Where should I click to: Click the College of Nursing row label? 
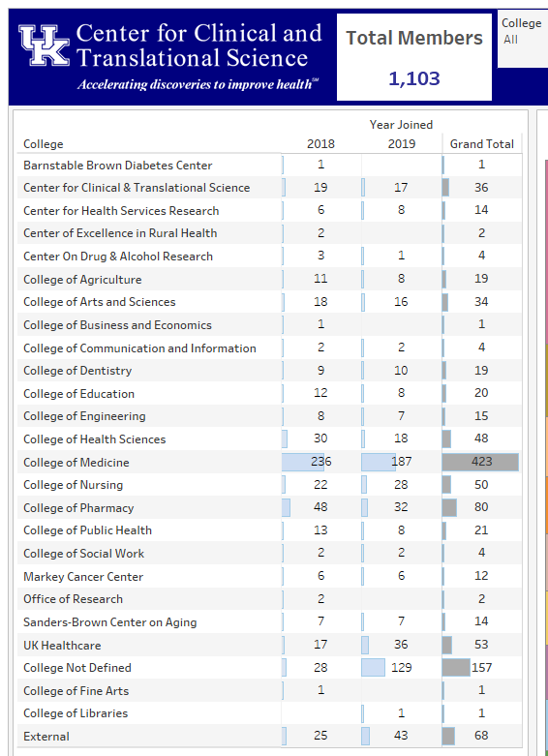pos(73,485)
